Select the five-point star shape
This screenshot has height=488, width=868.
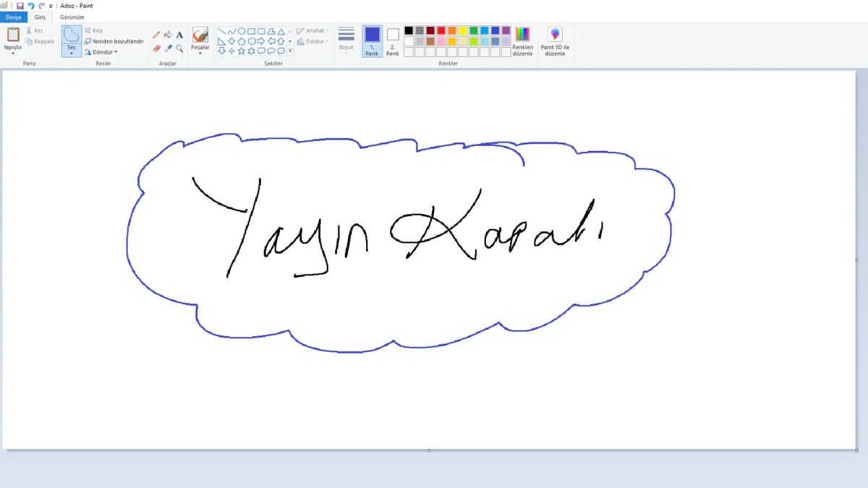coord(242,51)
